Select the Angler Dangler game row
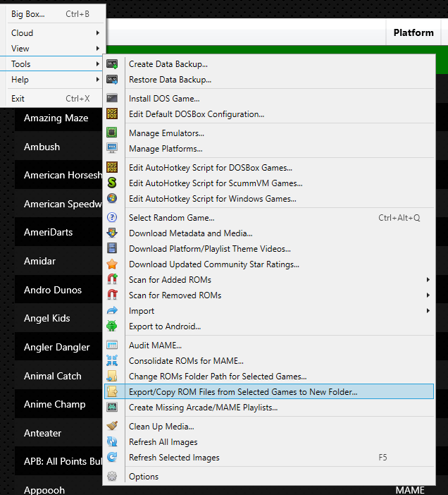This screenshot has width=448, height=495. (58, 347)
